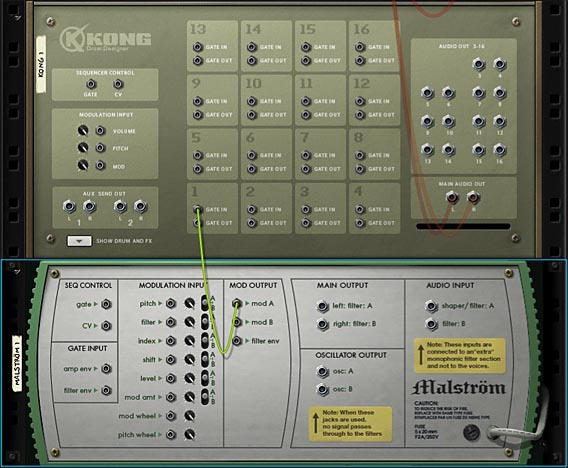The image size is (568, 468).
Task: Click pad 7 Gate In jack
Action: tap(306, 155)
